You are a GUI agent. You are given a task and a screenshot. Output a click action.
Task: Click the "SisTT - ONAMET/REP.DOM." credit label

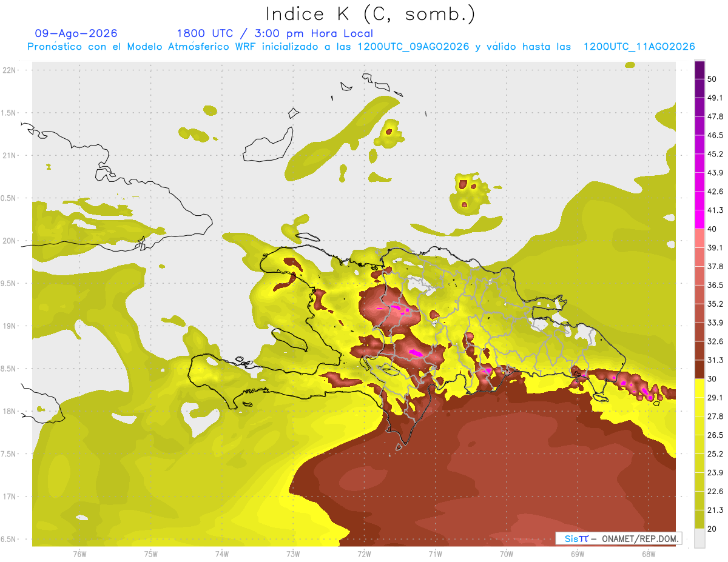tap(618, 538)
